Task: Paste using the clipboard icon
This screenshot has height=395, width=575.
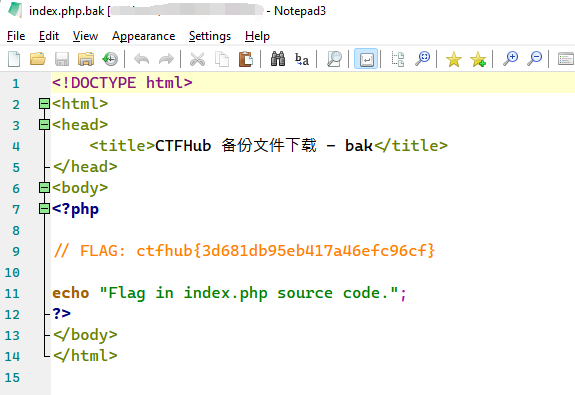Action: pyautogui.click(x=246, y=59)
